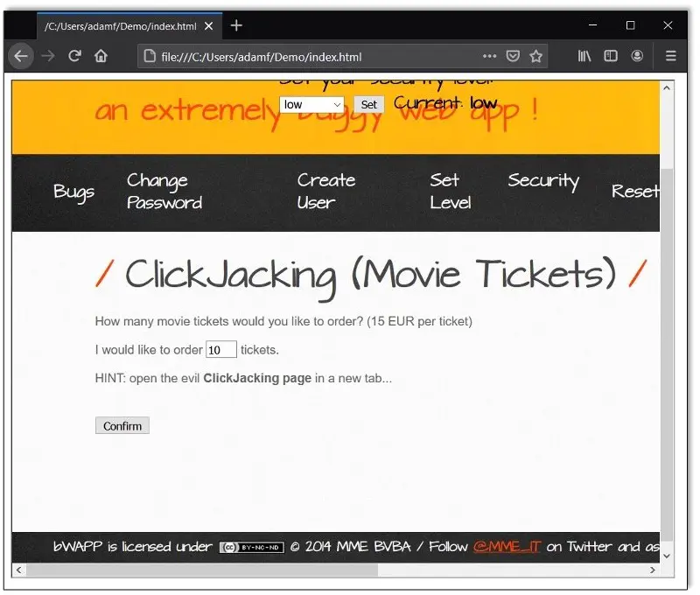700x595 pixels.
Task: Open a new browser tab
Action: click(x=236, y=25)
